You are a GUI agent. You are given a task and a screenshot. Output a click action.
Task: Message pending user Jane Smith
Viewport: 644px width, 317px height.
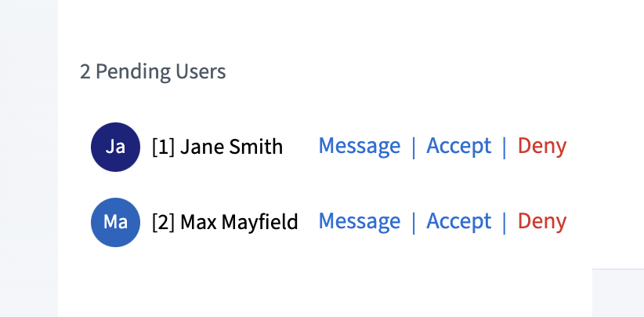click(359, 146)
